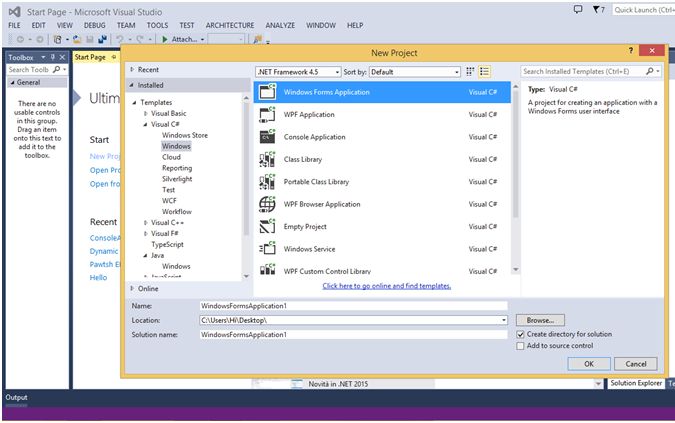The image size is (675, 423).
Task: Select the WPF Custom Control Library icon
Action: [x=267, y=269]
